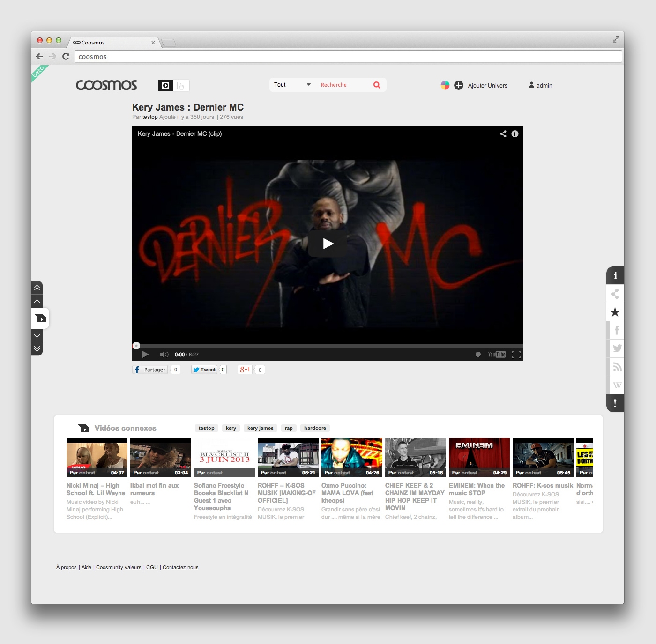Start the video with center play button
This screenshot has height=644, width=656.
(x=328, y=244)
